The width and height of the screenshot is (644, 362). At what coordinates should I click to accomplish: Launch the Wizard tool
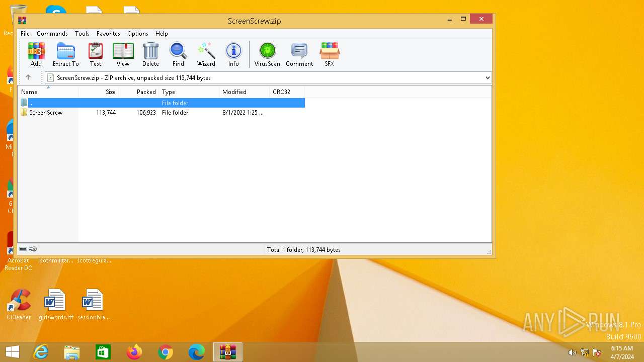coord(206,54)
